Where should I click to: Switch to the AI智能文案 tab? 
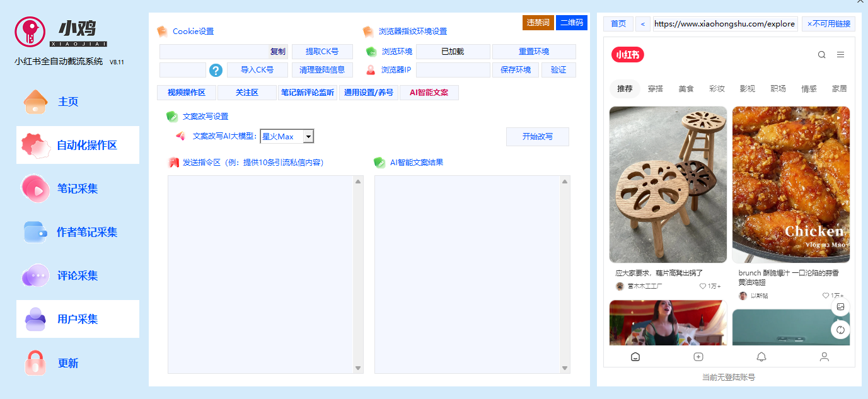click(x=429, y=92)
